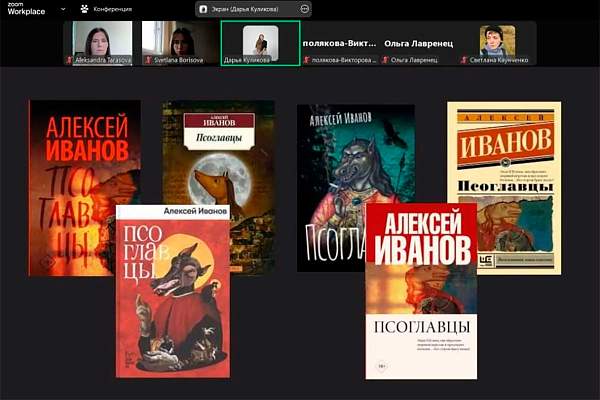Select Svetlana Borisova's video thumbnail
This screenshot has height=400, width=600.
179,42
